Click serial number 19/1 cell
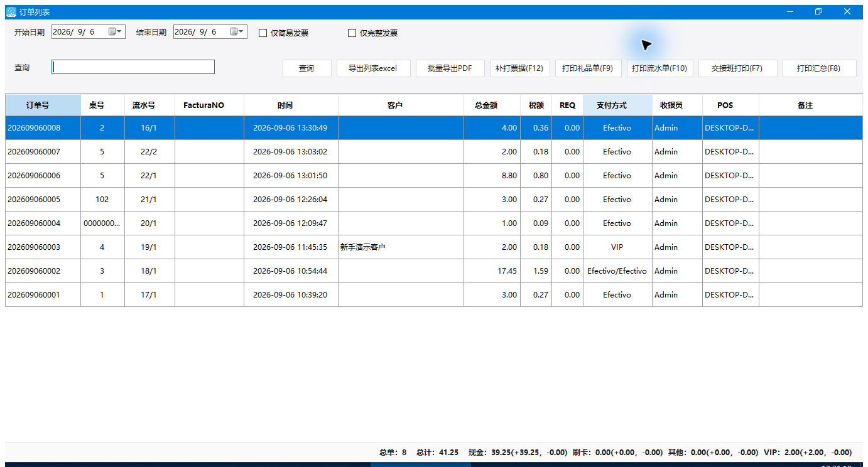This screenshot has height=467, width=868. 150,247
